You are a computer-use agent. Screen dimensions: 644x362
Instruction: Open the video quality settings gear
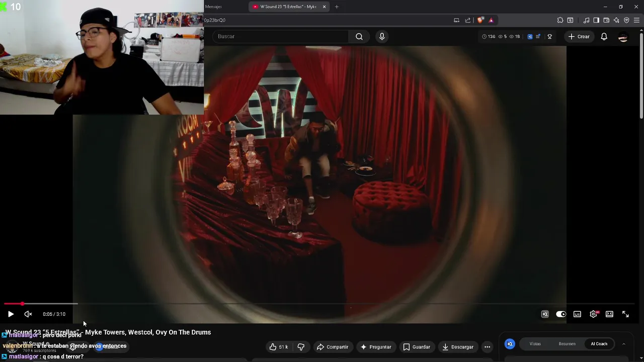click(594, 314)
